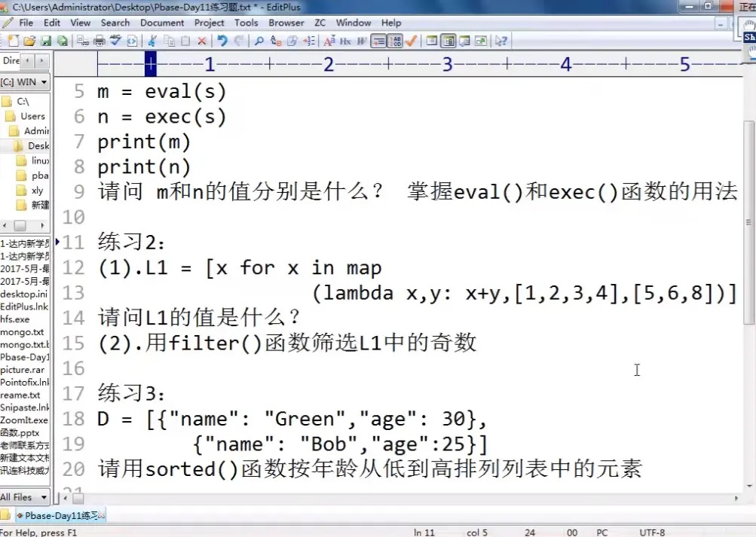The width and height of the screenshot is (756, 537).
Task: Select desktop.ini in file list
Action: tap(24, 294)
